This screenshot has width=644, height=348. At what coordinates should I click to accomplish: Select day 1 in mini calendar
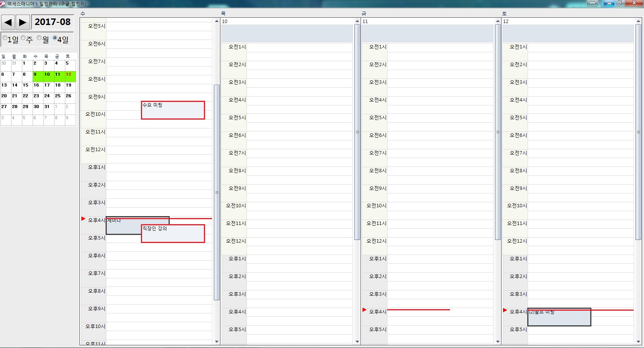pos(27,65)
